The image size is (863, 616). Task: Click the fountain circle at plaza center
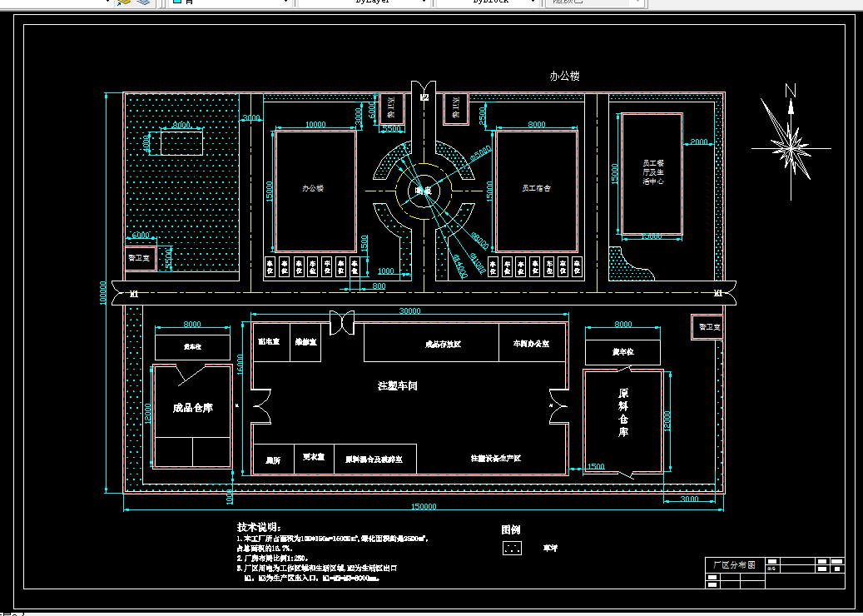pyautogui.click(x=423, y=188)
